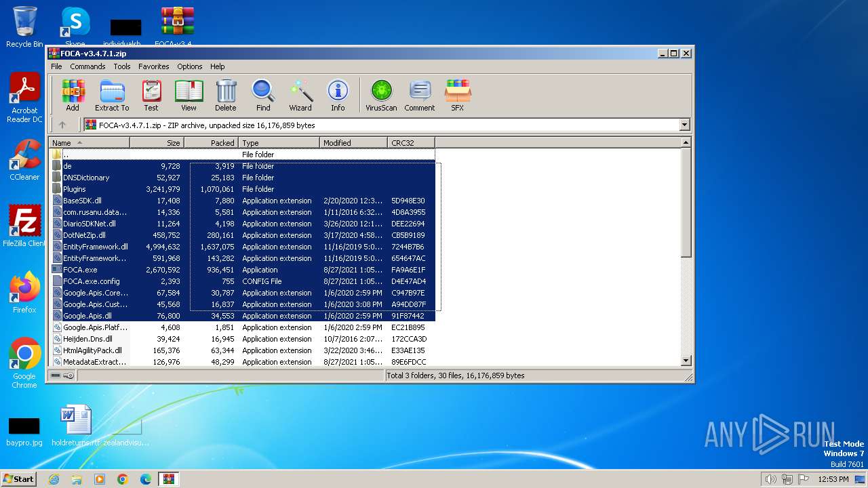Select MetadataExtract file row
Image resolution: width=868 pixels, height=488 pixels.
242,362
